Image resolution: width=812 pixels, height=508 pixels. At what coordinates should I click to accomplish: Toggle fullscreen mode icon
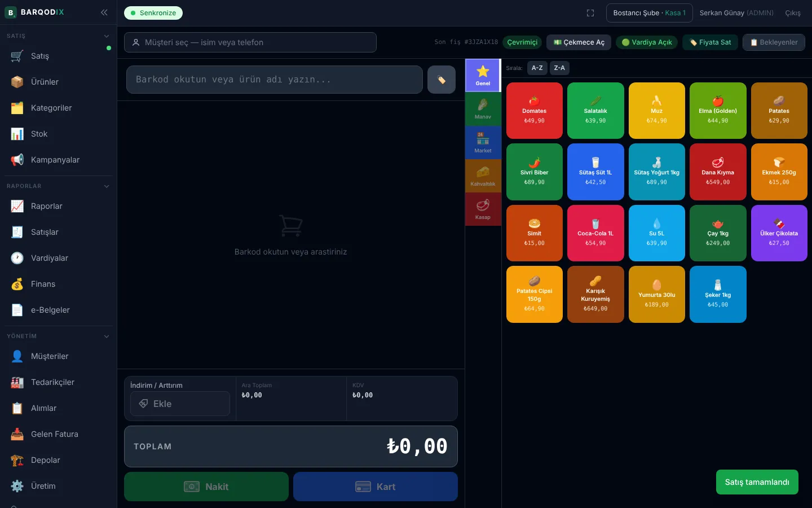coord(590,13)
